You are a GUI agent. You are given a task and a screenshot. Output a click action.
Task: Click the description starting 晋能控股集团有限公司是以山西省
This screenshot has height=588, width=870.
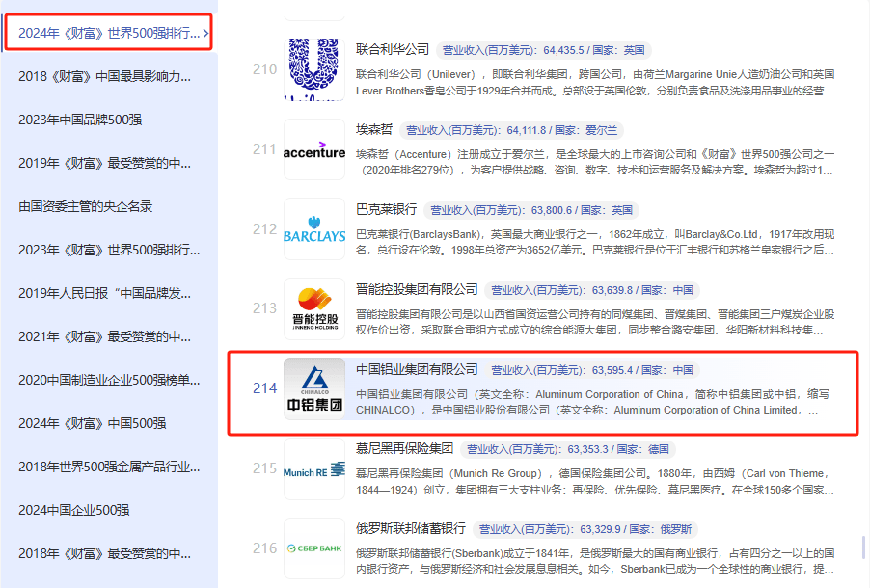(x=595, y=322)
